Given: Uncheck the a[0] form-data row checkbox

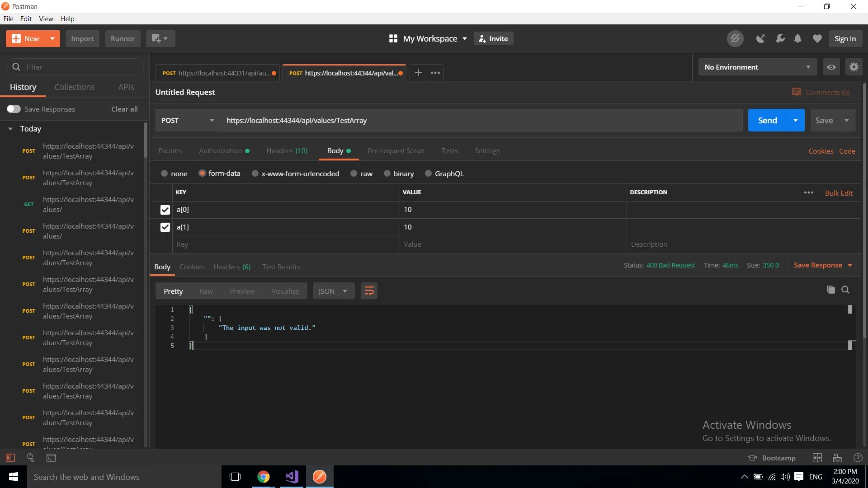Looking at the screenshot, I should (x=165, y=210).
